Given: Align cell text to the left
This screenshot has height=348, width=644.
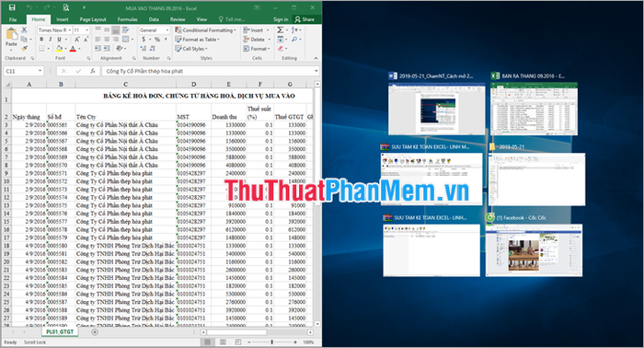Looking at the screenshot, I should (x=98, y=40).
